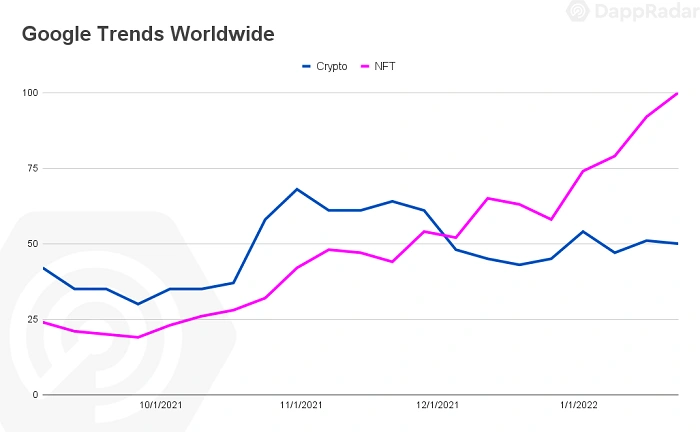This screenshot has height=432, width=700.
Task: Select the 10/1/2021 x-axis date label
Action: (160, 405)
